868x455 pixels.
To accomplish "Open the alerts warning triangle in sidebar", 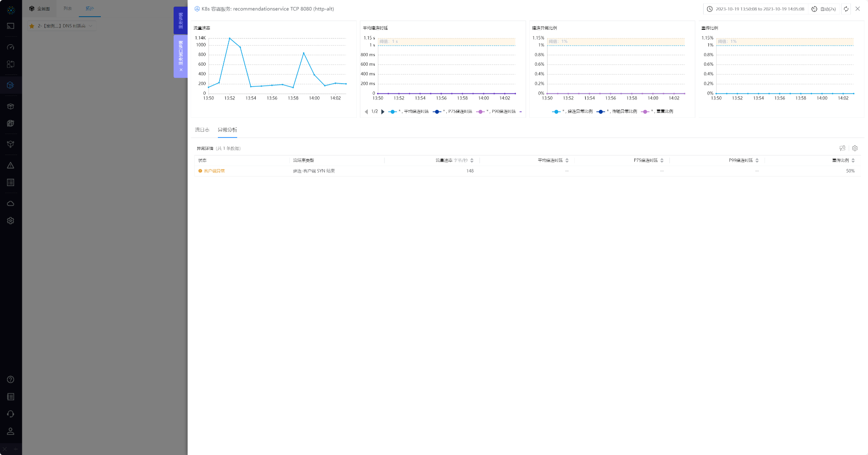I will point(11,166).
